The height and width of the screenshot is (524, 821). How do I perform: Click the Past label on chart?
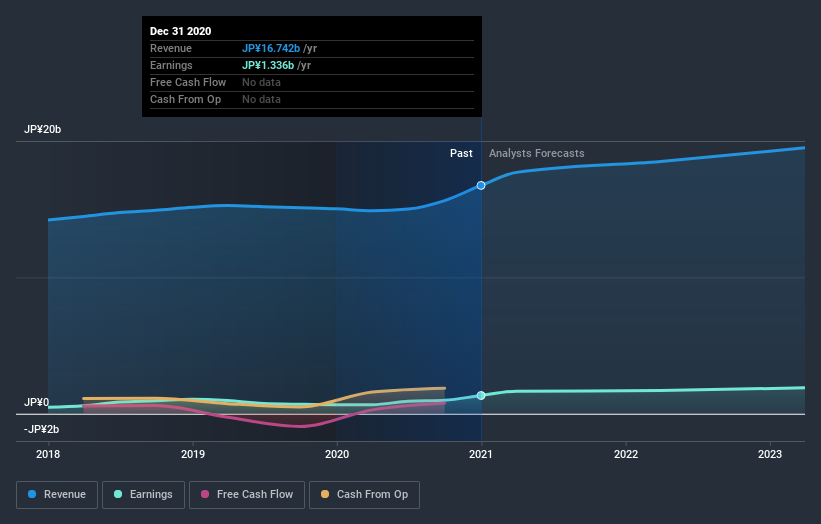click(x=461, y=153)
